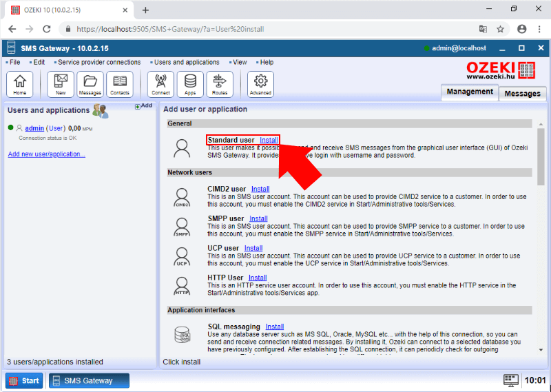The height and width of the screenshot is (392, 551).
Task: Click the 'Application interfaces' section header
Action: tap(350, 310)
